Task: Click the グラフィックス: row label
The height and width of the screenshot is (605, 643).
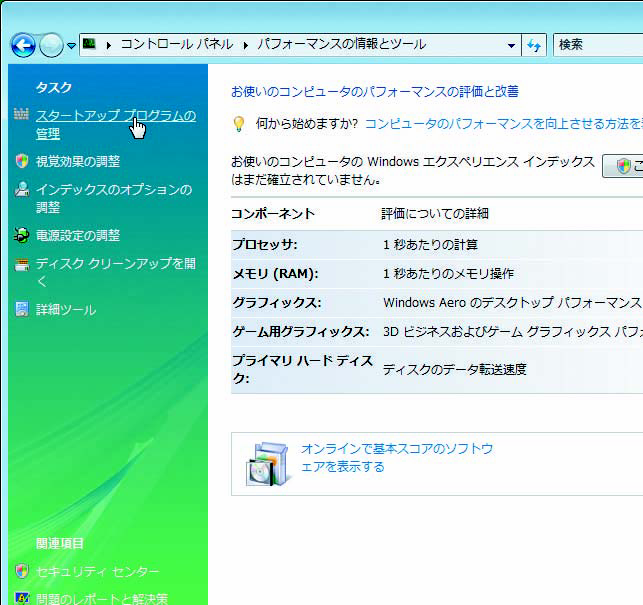Action: (x=277, y=303)
